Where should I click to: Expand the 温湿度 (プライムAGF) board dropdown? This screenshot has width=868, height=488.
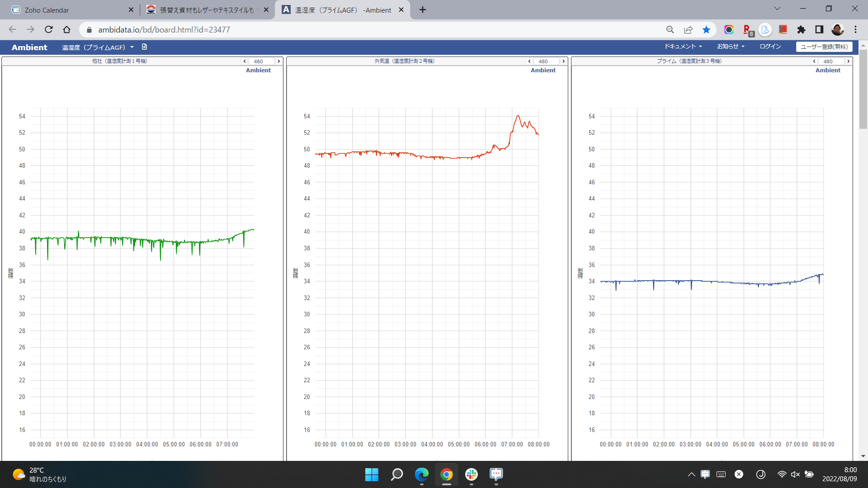tap(98, 47)
